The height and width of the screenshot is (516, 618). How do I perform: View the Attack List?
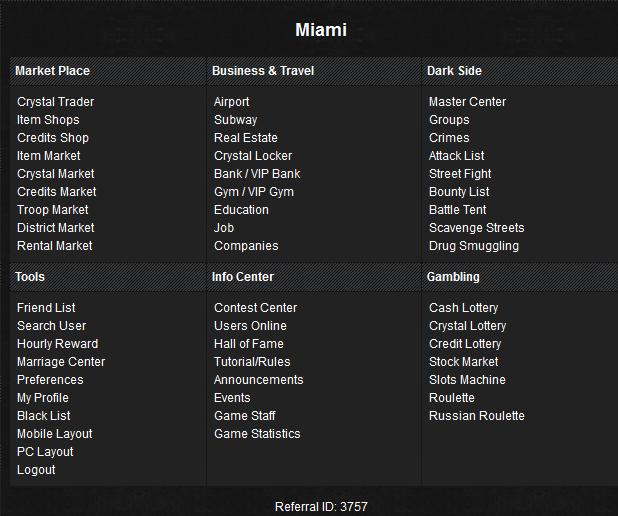[x=456, y=156]
